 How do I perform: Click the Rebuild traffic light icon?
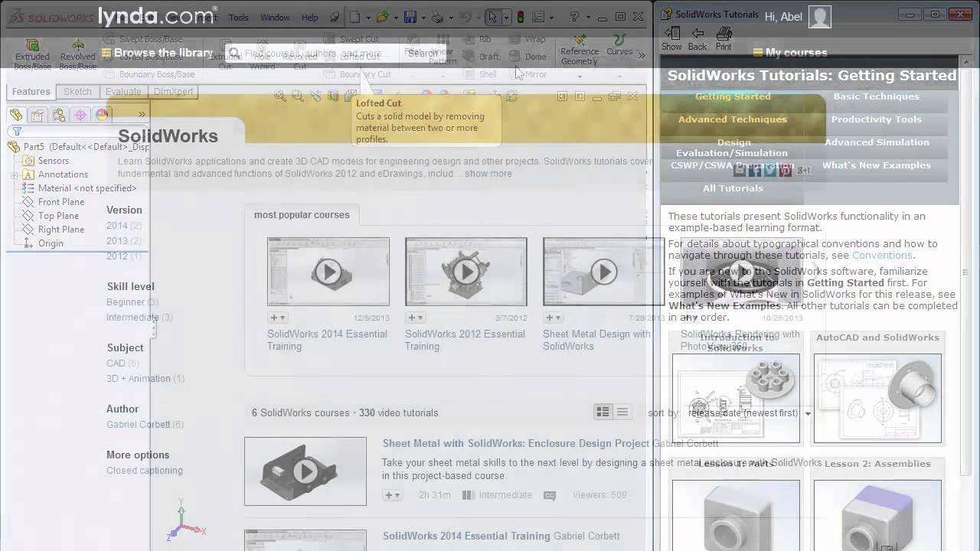[521, 17]
